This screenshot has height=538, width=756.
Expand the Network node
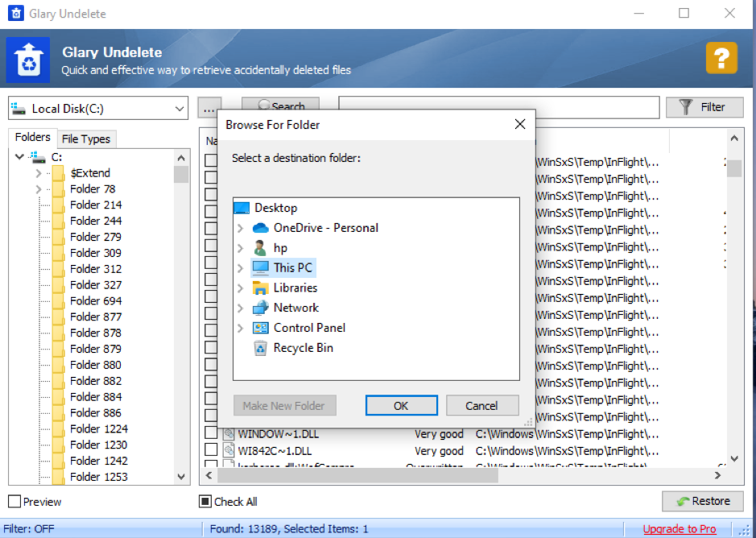(x=240, y=308)
